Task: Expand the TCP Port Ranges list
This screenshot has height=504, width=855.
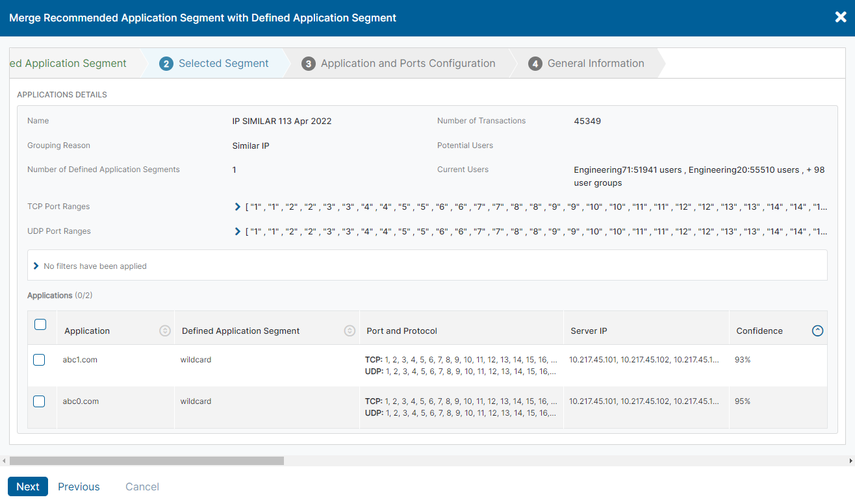Action: coord(236,206)
